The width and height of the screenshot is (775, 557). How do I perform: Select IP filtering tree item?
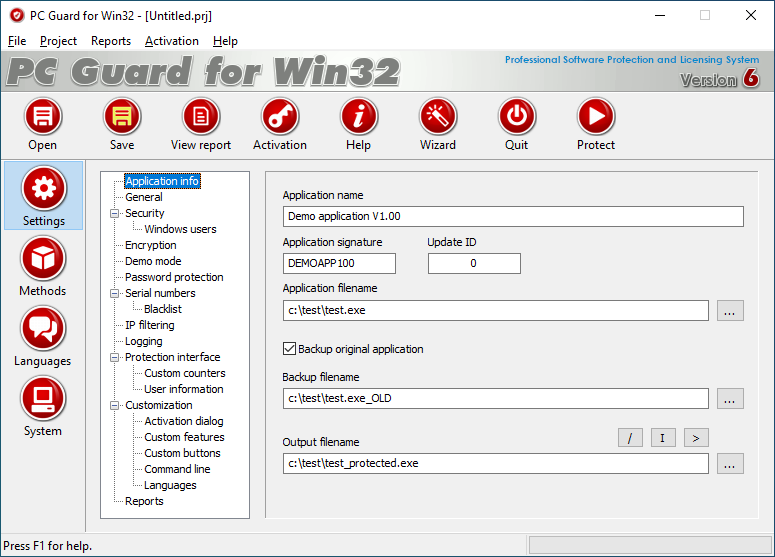pyautogui.click(x=150, y=325)
